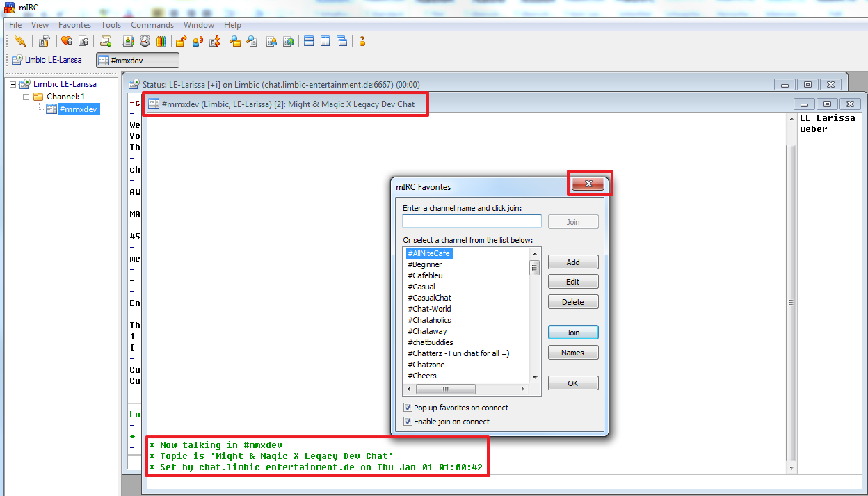Click the Cascade windows toolbar icon
Screen dimensions: 868x496
pyautogui.click(x=341, y=41)
